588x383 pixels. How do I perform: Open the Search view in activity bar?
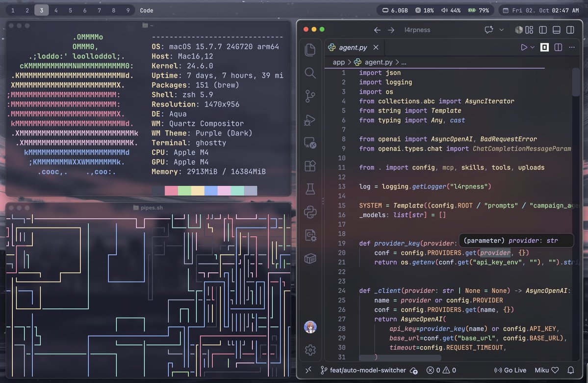tap(310, 73)
